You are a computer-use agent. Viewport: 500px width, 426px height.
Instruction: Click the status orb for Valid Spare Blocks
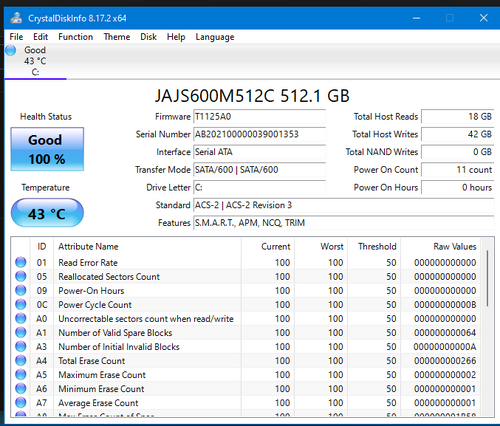pos(21,332)
